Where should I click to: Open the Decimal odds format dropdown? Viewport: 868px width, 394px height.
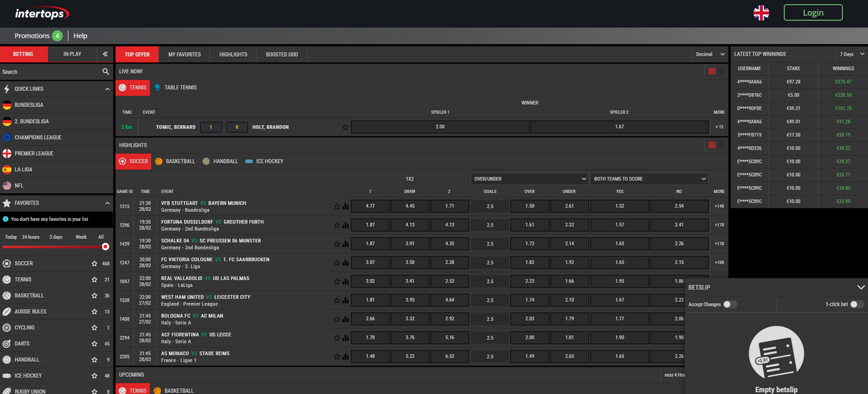pos(710,54)
